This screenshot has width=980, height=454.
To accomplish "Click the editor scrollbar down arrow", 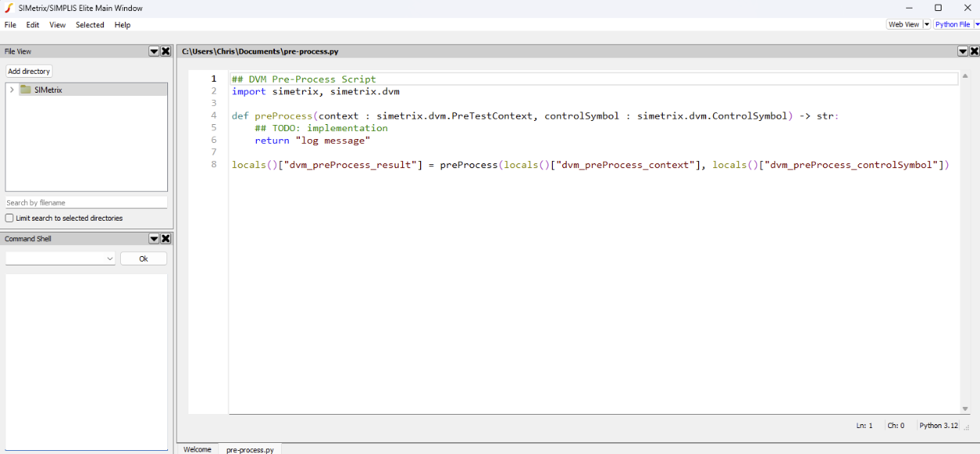I will pos(964,408).
